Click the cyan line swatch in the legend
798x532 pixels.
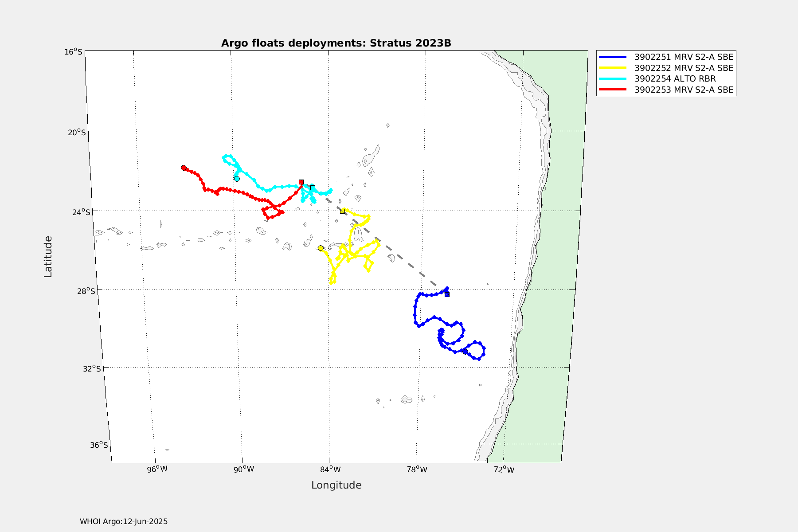pos(613,78)
